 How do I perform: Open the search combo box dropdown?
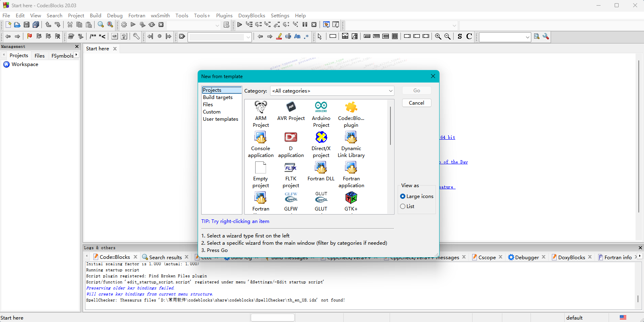(527, 37)
